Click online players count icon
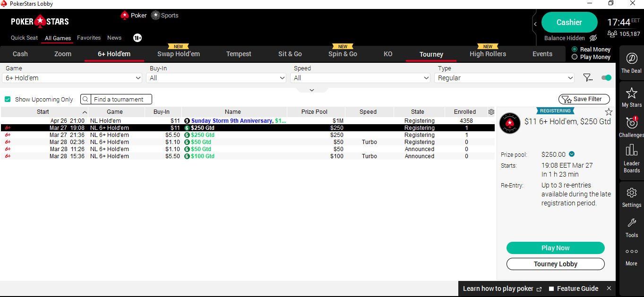Image resolution: width=644 pixels, height=297 pixels. pyautogui.click(x=612, y=34)
